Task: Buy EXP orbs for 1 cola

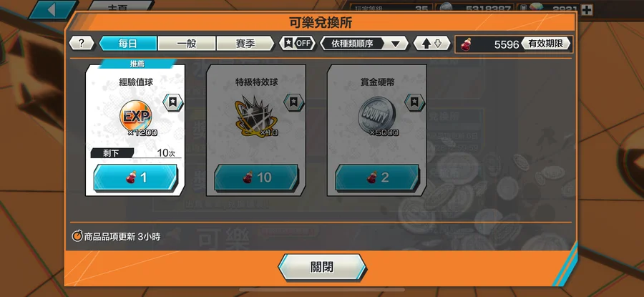Action: tap(135, 177)
